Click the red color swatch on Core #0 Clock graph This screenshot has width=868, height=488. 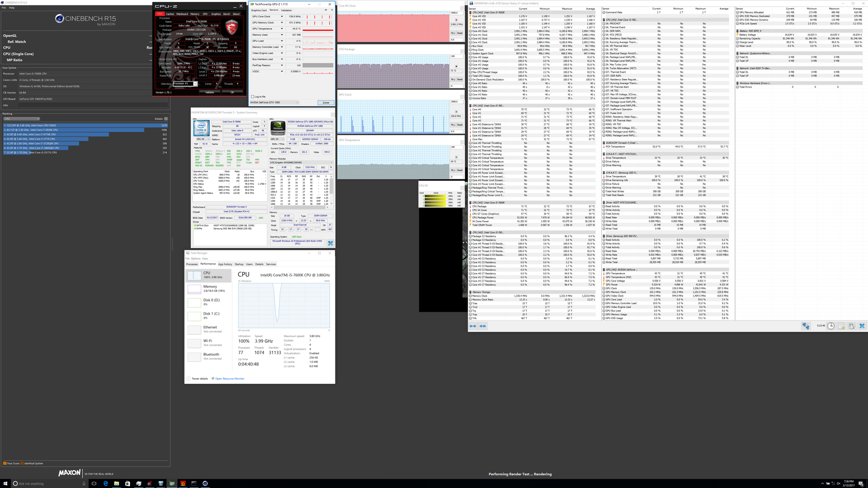(x=457, y=20)
